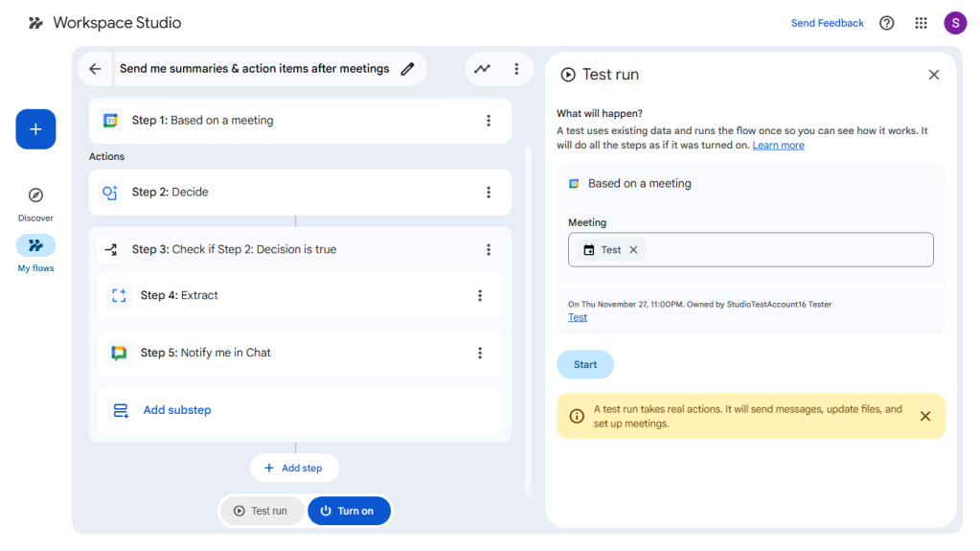The image size is (980, 551).
Task: Click the Add substep icon
Action: coord(121,410)
